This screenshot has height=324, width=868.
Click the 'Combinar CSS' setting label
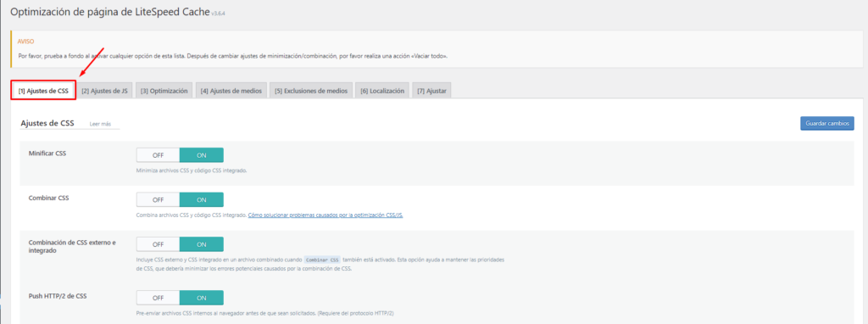tap(48, 198)
